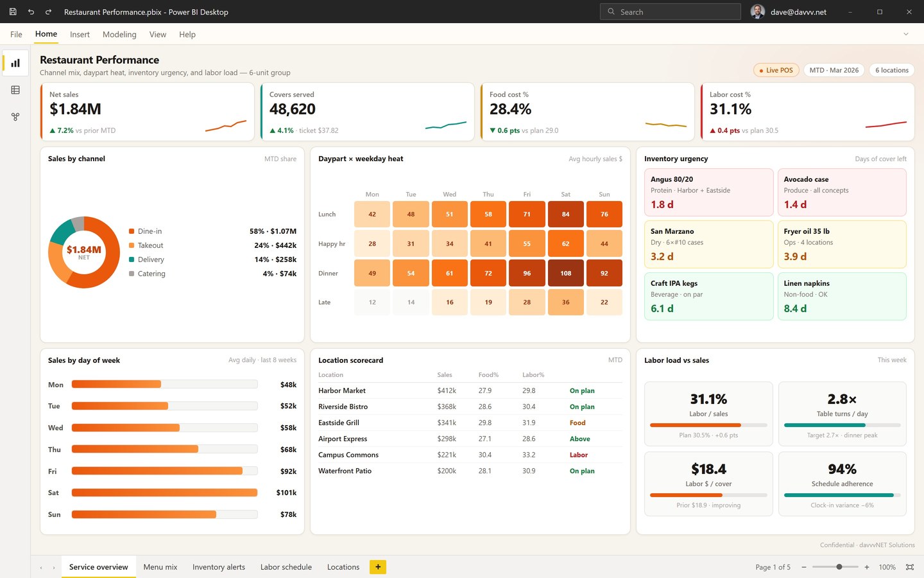Click the Takeout legend label

(151, 245)
